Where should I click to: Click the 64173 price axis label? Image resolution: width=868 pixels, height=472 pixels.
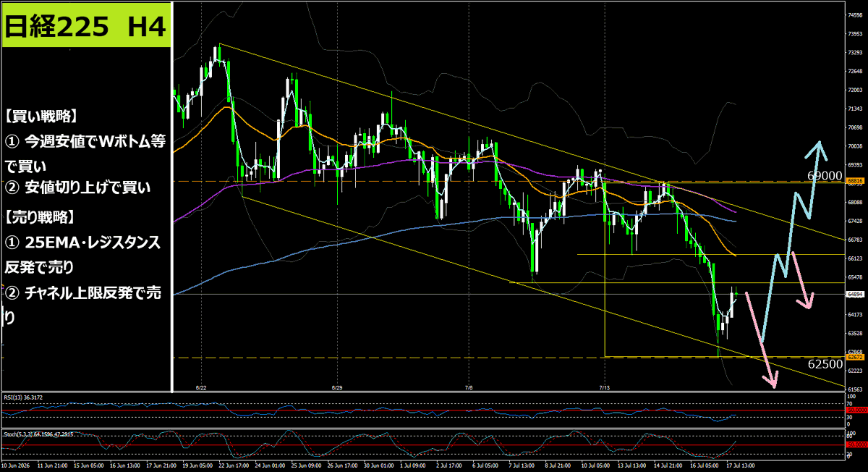[854, 315]
